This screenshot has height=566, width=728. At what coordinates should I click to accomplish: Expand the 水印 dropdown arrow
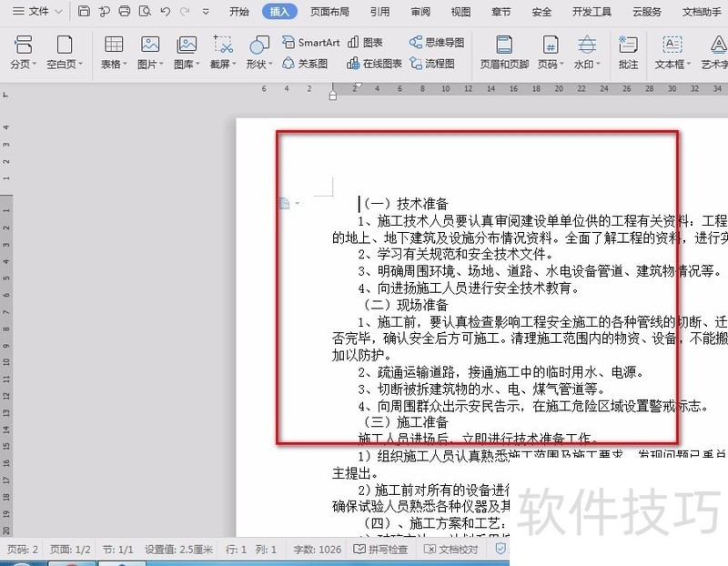pos(598,64)
